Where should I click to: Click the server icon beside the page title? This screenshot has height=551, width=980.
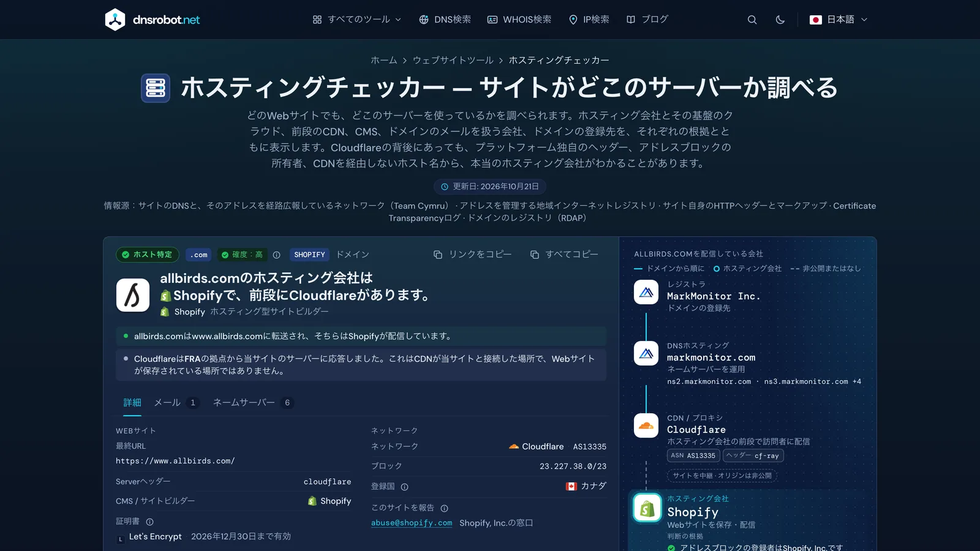[x=156, y=88]
